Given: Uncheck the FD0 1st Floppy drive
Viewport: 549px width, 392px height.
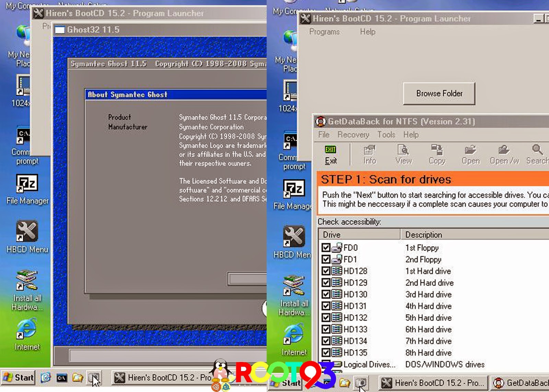Looking at the screenshot, I should (326, 248).
